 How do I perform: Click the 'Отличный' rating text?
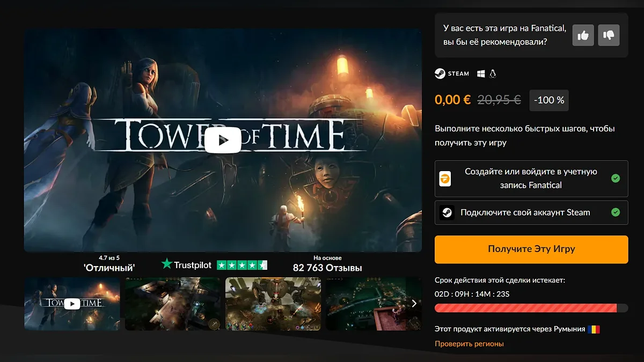tap(109, 268)
